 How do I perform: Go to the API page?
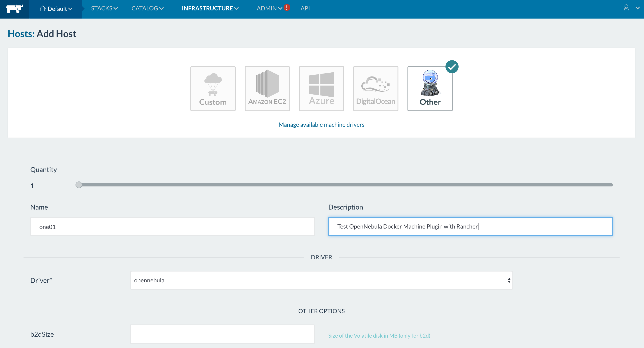(305, 8)
